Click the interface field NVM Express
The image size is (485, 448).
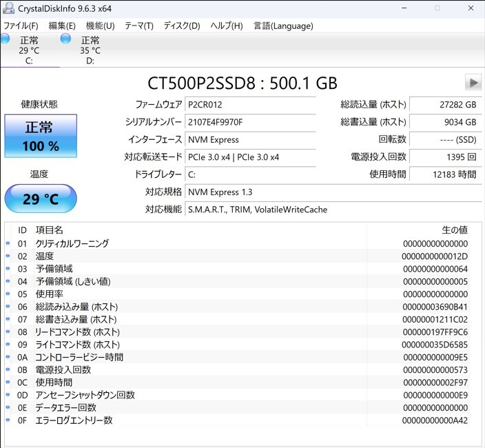click(x=250, y=140)
